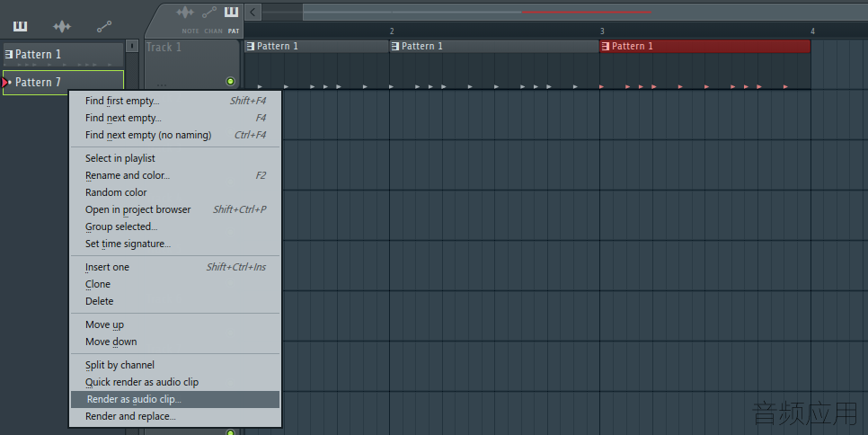Choose Group selected... entry
Viewport: 868px width, 435px height.
pos(175,226)
